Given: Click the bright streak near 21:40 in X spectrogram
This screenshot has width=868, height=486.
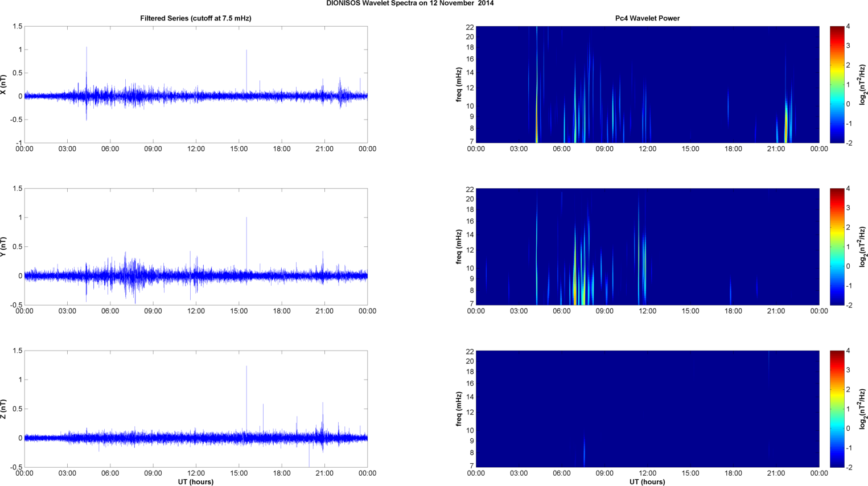Looking at the screenshot, I should [786, 122].
